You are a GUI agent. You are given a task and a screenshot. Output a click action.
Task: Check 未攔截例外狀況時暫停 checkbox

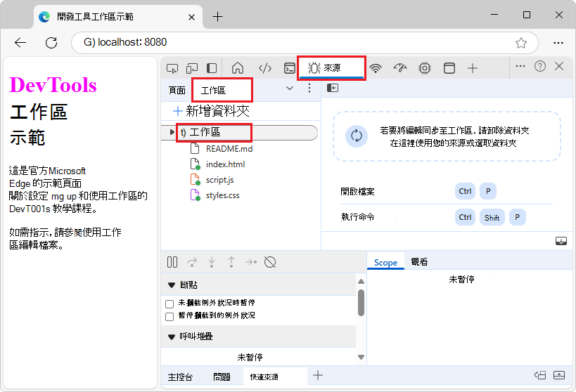pyautogui.click(x=169, y=304)
